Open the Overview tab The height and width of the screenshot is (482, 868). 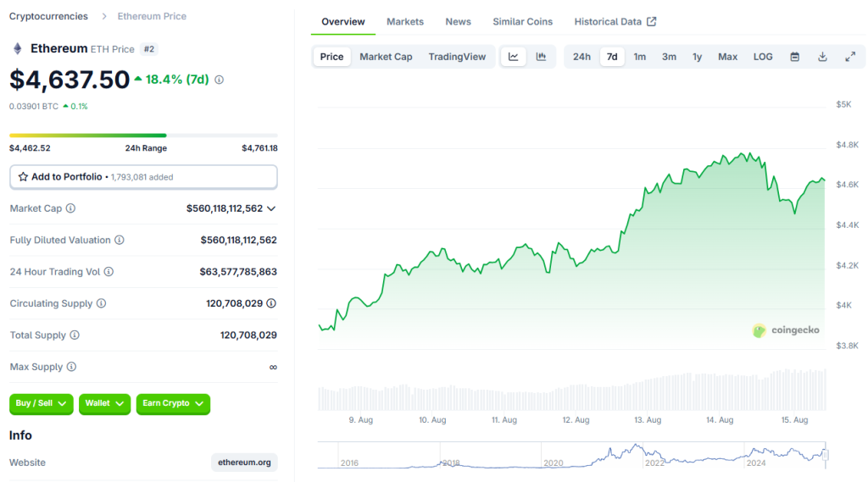(x=342, y=21)
